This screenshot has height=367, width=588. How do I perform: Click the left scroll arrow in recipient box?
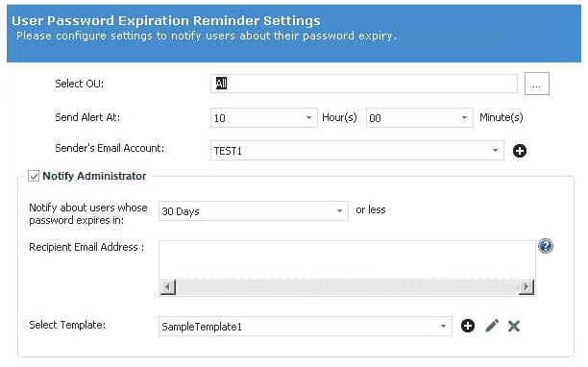(167, 287)
